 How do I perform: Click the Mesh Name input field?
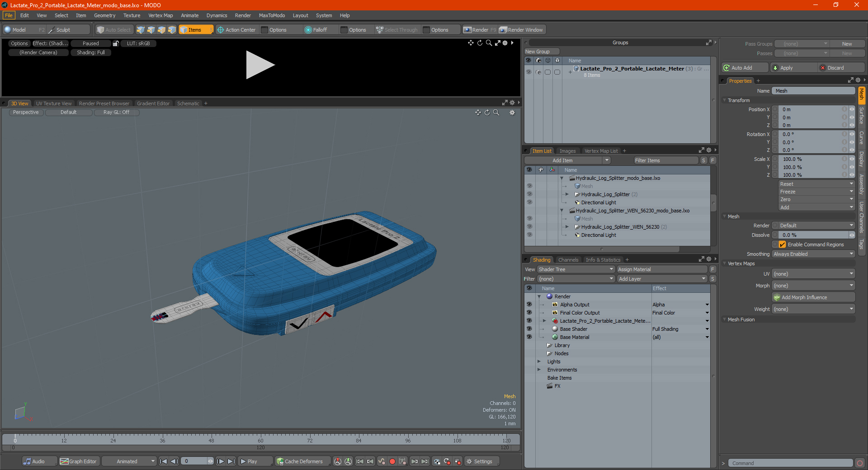[813, 91]
